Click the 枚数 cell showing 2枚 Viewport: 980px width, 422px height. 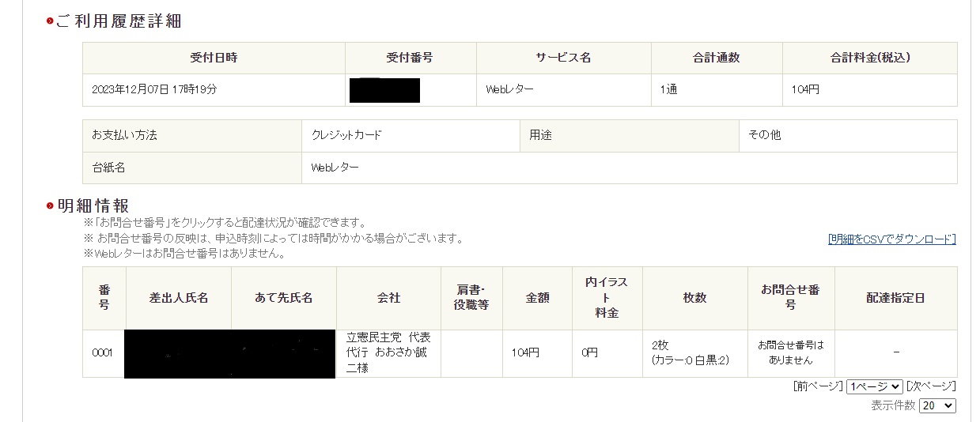(694, 353)
